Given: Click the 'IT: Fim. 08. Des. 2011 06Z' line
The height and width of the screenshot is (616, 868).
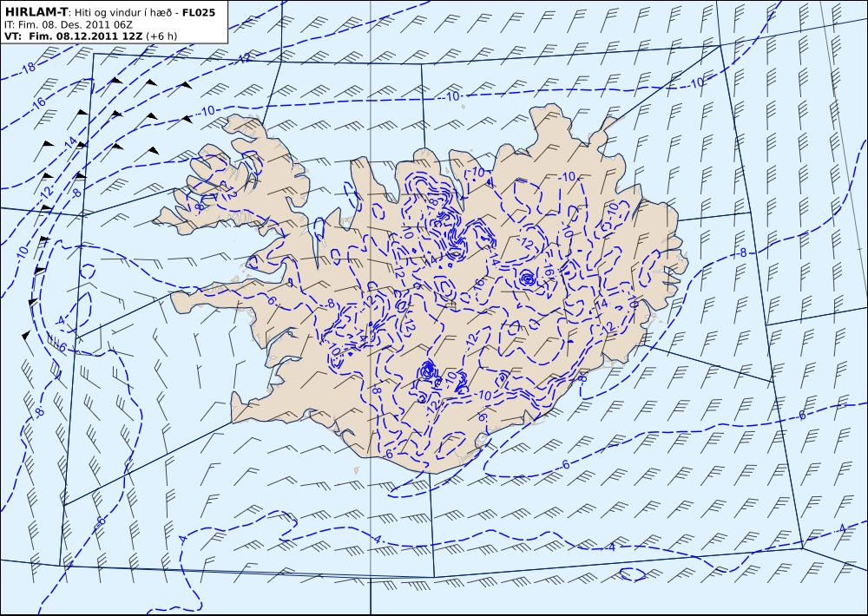Looking at the screenshot, I should [68, 25].
